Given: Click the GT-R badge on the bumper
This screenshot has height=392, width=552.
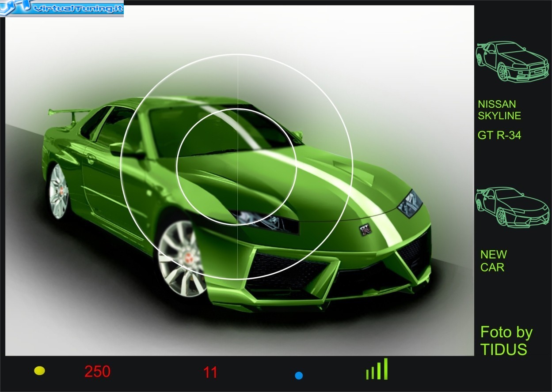Looking at the screenshot, I should [x=365, y=230].
